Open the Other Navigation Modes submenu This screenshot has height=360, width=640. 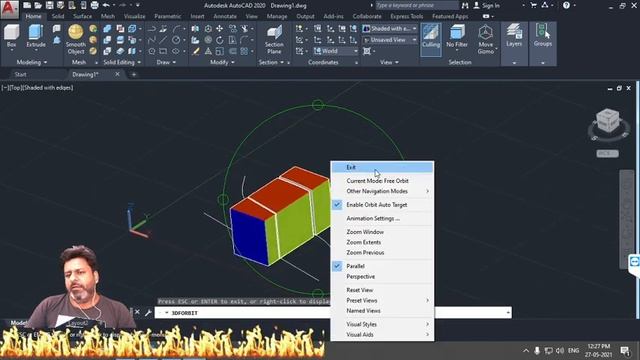coord(382,191)
